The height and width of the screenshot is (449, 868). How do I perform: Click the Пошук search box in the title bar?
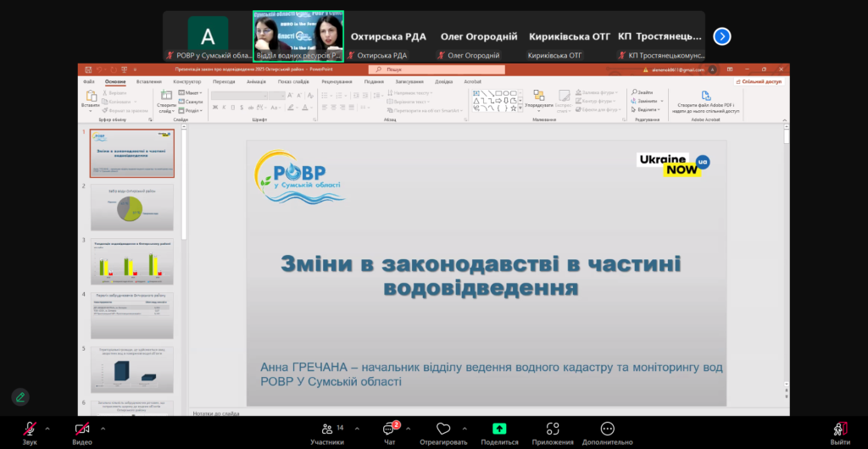pos(437,69)
